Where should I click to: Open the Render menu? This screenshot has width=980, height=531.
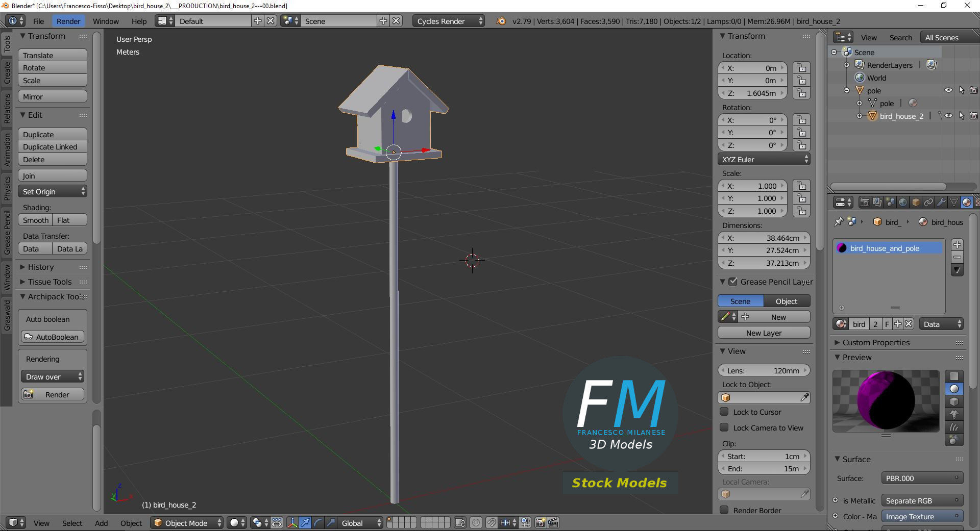(68, 21)
